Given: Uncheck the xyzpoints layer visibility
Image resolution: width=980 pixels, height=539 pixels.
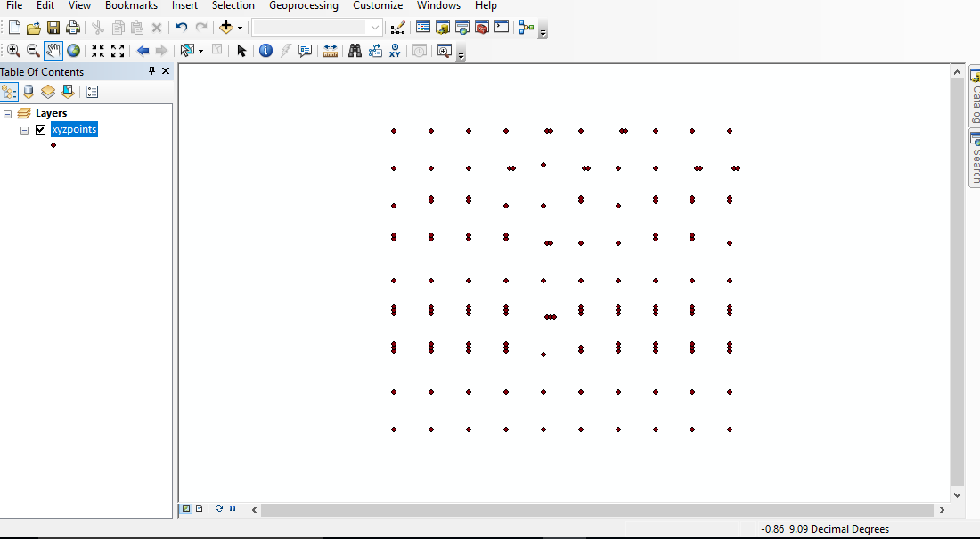Looking at the screenshot, I should [41, 130].
